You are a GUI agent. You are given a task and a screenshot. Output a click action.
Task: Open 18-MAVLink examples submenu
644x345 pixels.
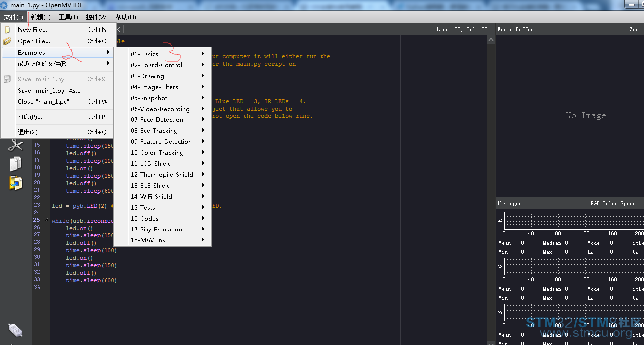coord(163,240)
